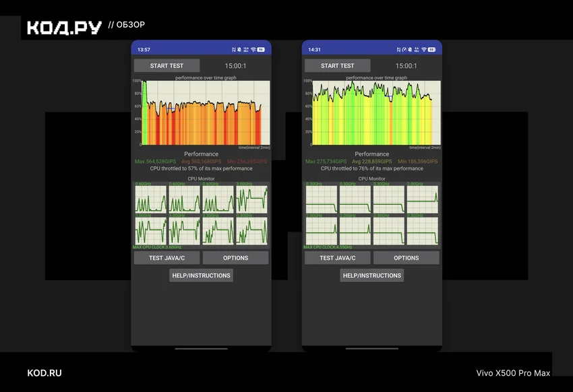This screenshot has height=392, width=573.
Task: Tap the muted bell icon in the 13:57 status bar
Action: point(239,50)
